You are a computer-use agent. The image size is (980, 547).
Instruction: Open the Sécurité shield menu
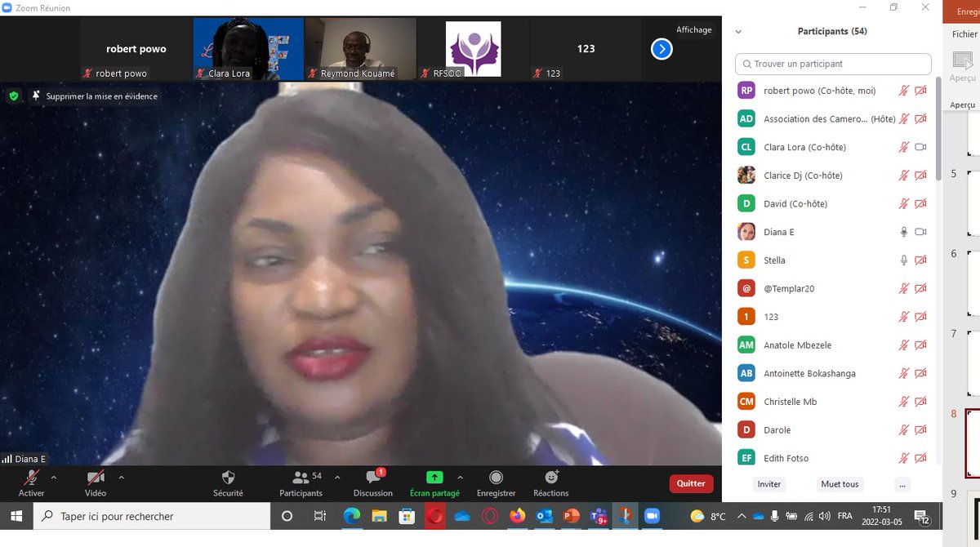coord(228,483)
